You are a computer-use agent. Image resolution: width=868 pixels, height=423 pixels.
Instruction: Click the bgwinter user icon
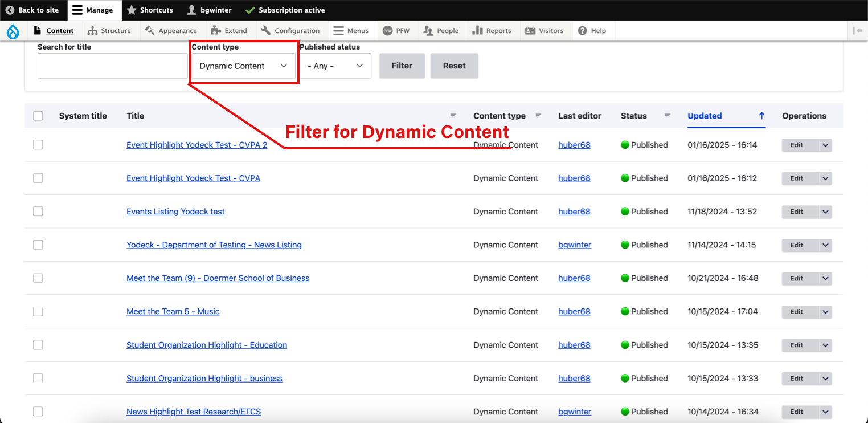(192, 10)
